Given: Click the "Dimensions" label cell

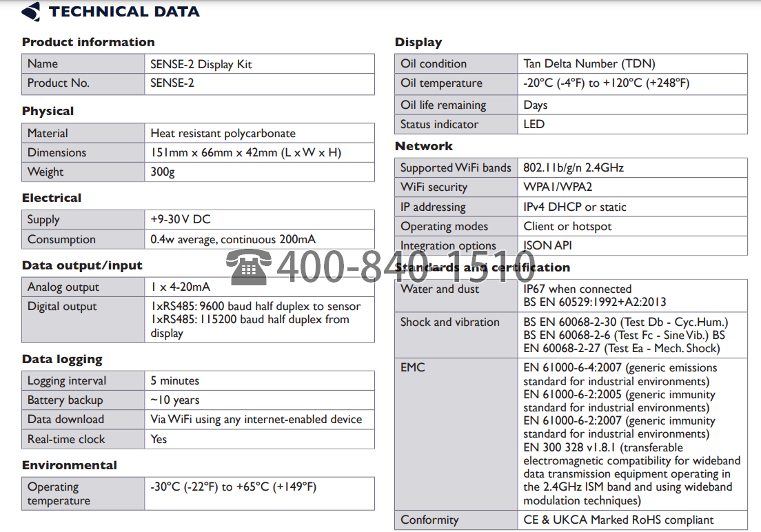Looking at the screenshot, I should coord(83,152).
